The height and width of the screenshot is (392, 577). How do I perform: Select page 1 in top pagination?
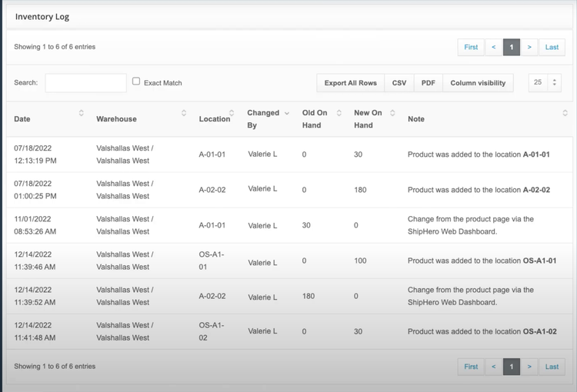(x=512, y=47)
